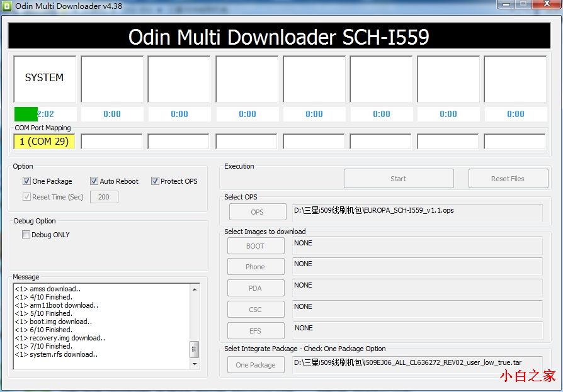
Task: Click the PDA image button
Action: point(255,288)
